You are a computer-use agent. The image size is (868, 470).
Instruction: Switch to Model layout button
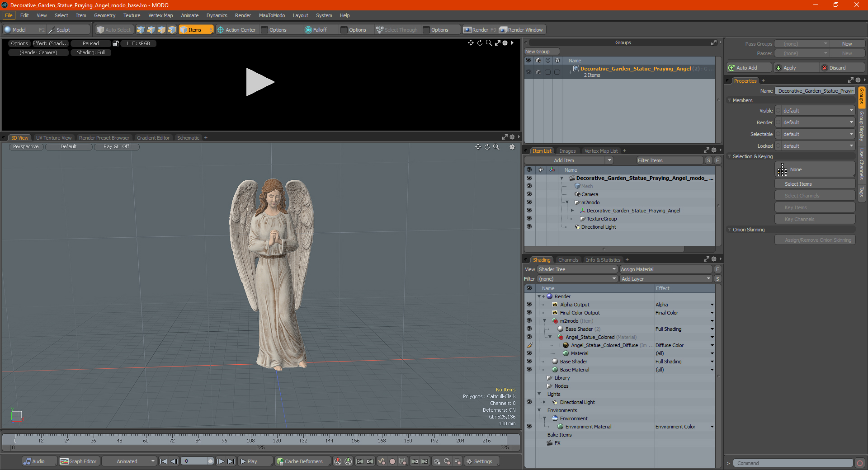point(24,30)
